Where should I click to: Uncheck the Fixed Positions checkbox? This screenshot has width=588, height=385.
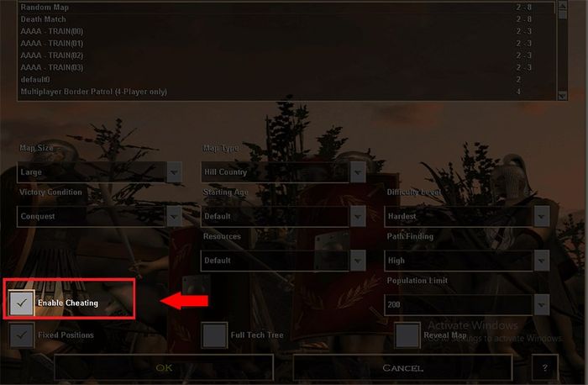[x=22, y=335]
